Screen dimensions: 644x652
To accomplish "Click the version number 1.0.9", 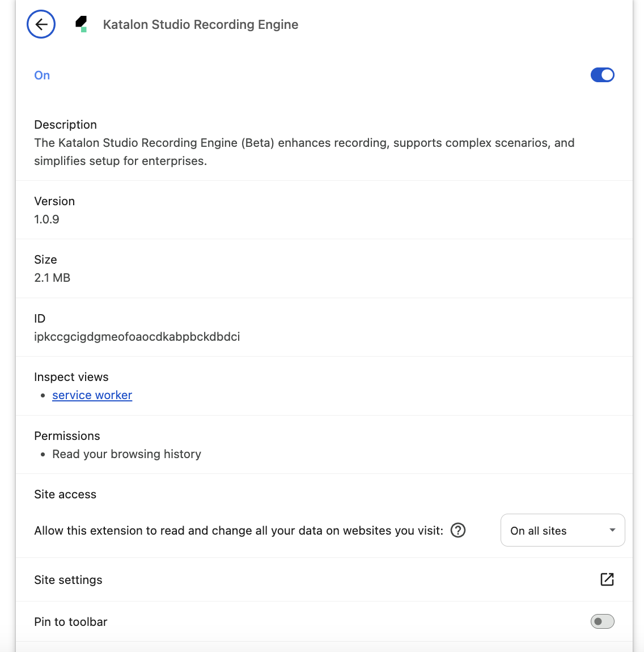I will (46, 219).
